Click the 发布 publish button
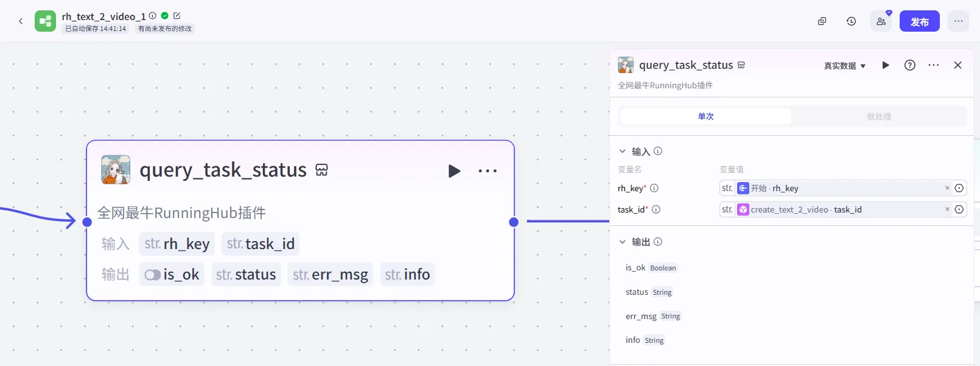 (x=920, y=21)
